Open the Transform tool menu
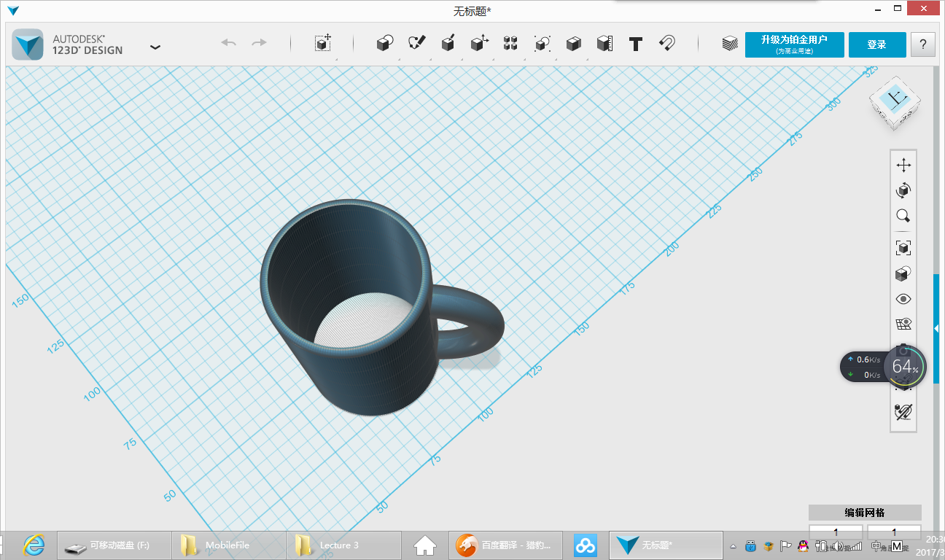 [x=323, y=44]
